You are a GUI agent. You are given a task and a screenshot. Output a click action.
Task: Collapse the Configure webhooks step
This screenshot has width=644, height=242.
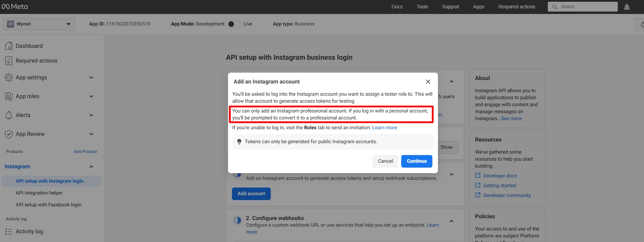pyautogui.click(x=452, y=221)
